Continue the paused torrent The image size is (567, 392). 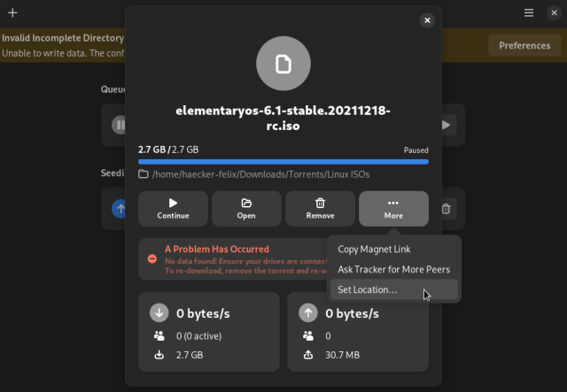coord(174,209)
